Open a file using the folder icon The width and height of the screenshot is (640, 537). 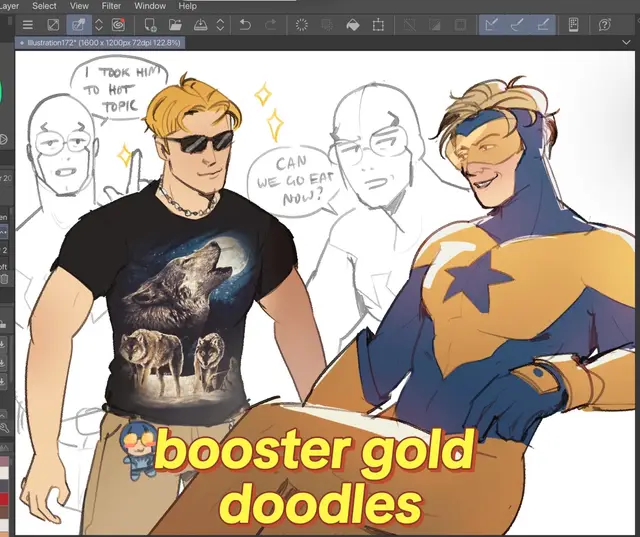[175, 25]
